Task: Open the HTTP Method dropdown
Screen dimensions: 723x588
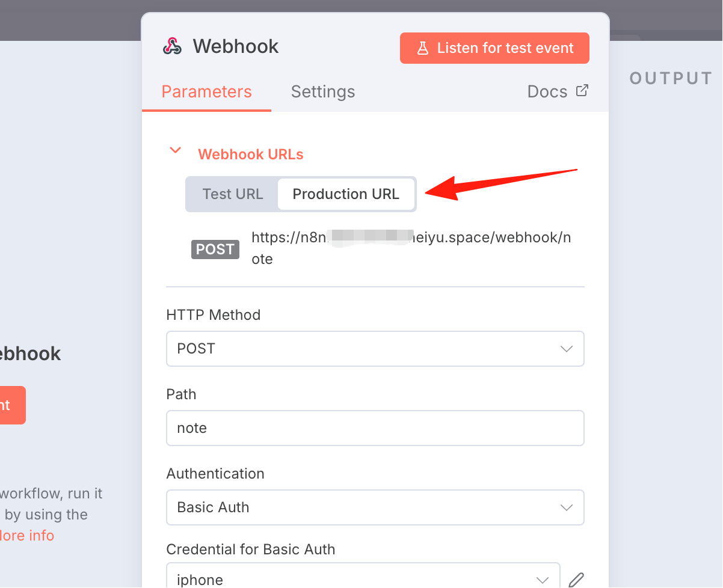Action: click(x=375, y=349)
